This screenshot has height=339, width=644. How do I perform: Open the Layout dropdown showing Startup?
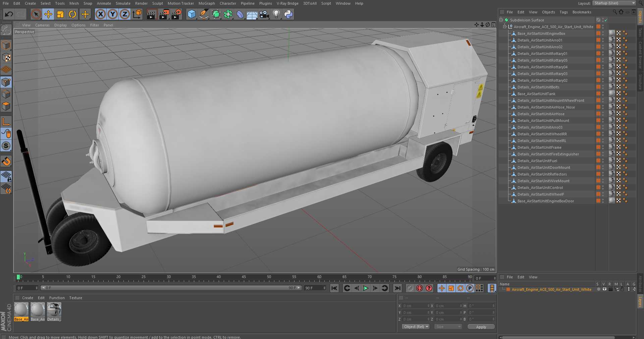click(x=614, y=3)
